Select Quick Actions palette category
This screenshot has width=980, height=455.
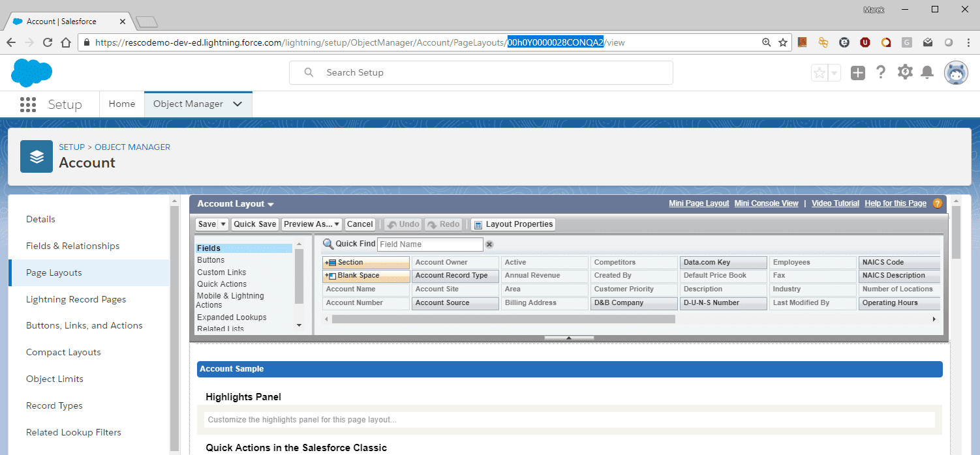tap(222, 284)
